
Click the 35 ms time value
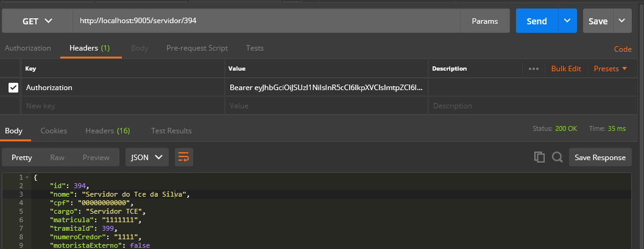click(617, 128)
